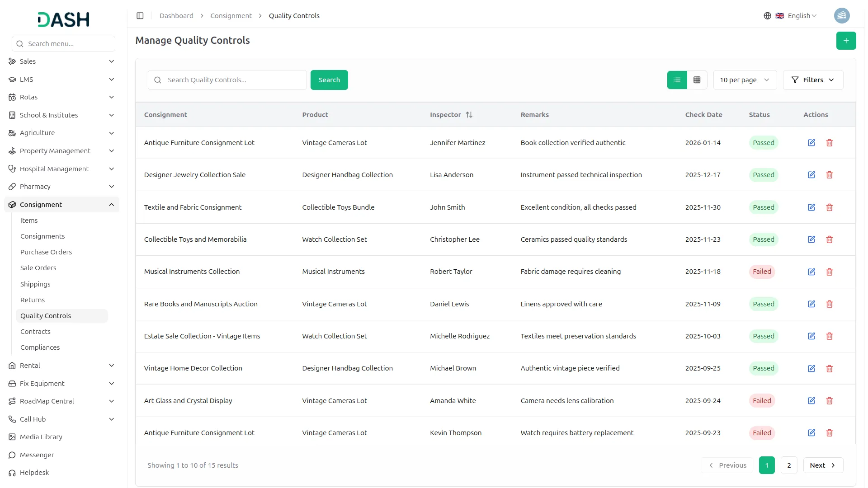Select list view display mode
Viewport: 868px width, 488px height.
(x=676, y=80)
